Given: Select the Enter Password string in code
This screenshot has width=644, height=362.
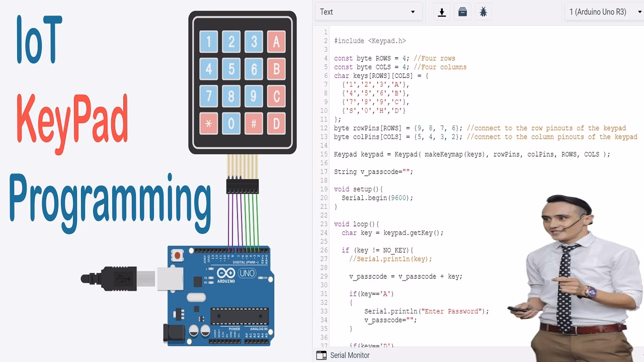Looking at the screenshot, I should (x=453, y=311).
